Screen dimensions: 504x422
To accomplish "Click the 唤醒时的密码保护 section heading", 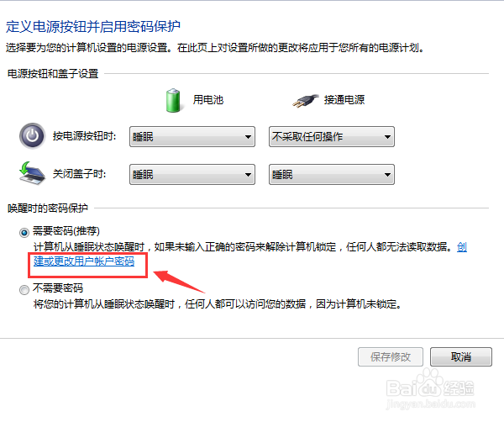I will tap(48, 208).
